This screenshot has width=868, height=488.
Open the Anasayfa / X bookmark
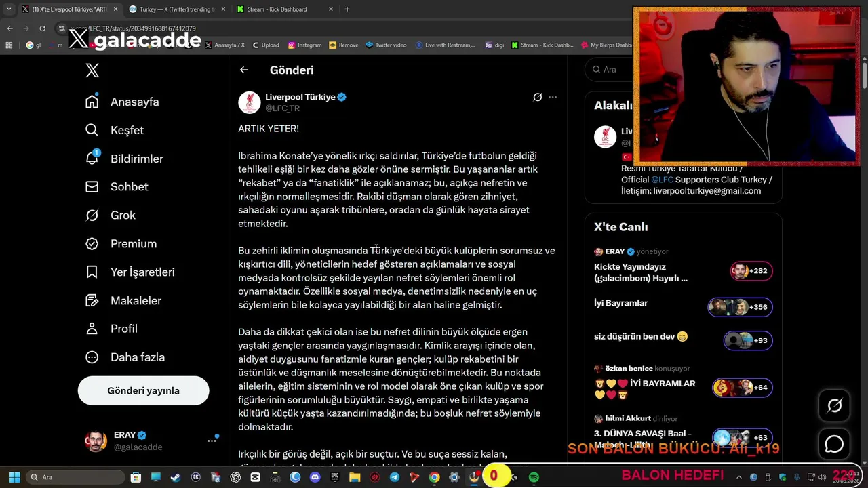tap(224, 45)
